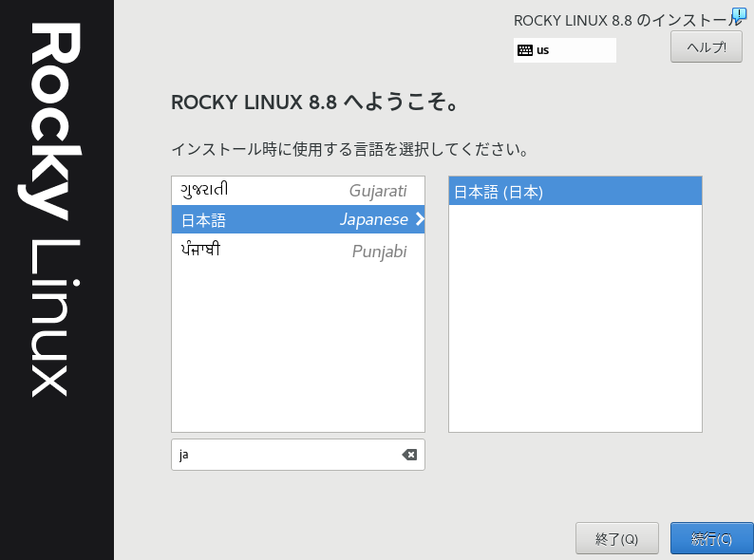Click the clear search icon in language filter
This screenshot has height=560, width=754.
pyautogui.click(x=409, y=455)
